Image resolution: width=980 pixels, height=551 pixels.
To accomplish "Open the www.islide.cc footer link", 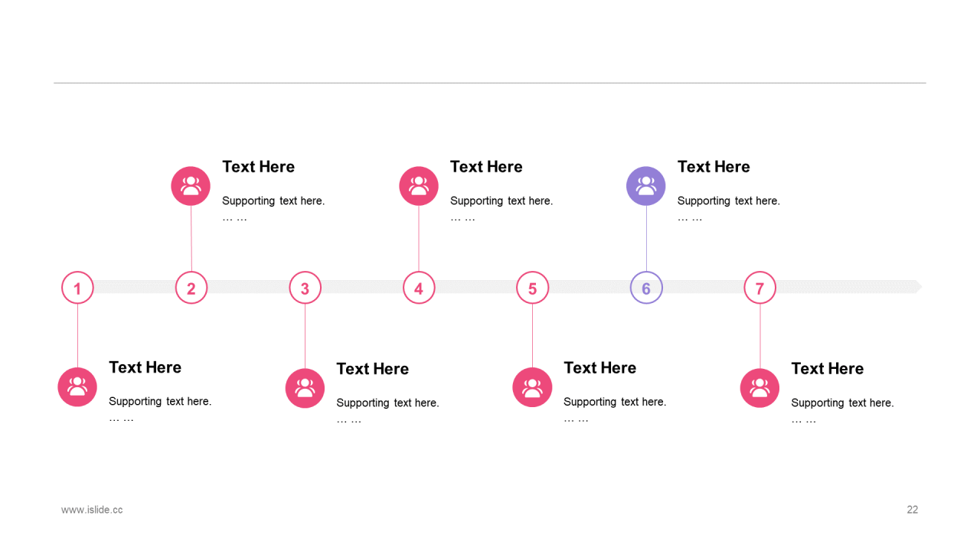I will (92, 510).
